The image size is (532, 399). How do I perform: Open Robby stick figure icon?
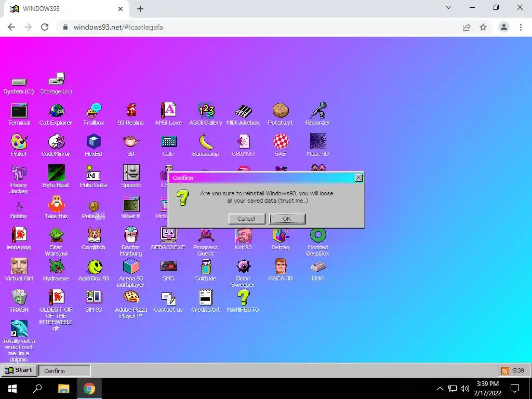(x=19, y=206)
